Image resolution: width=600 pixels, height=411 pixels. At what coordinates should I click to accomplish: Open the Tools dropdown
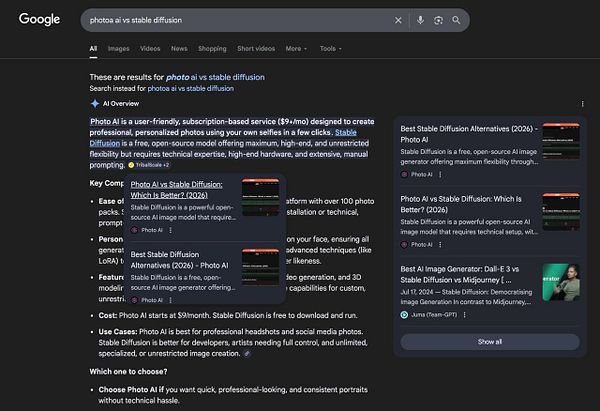pos(331,49)
